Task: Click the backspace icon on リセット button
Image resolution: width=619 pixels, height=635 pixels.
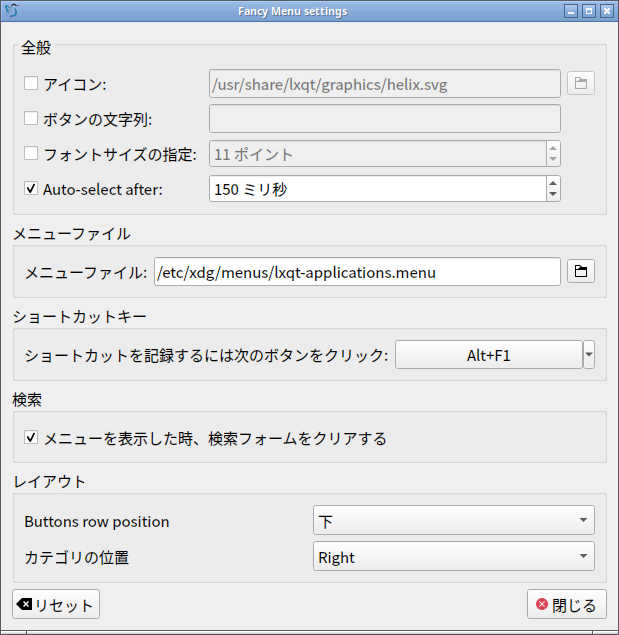Action: [x=24, y=604]
